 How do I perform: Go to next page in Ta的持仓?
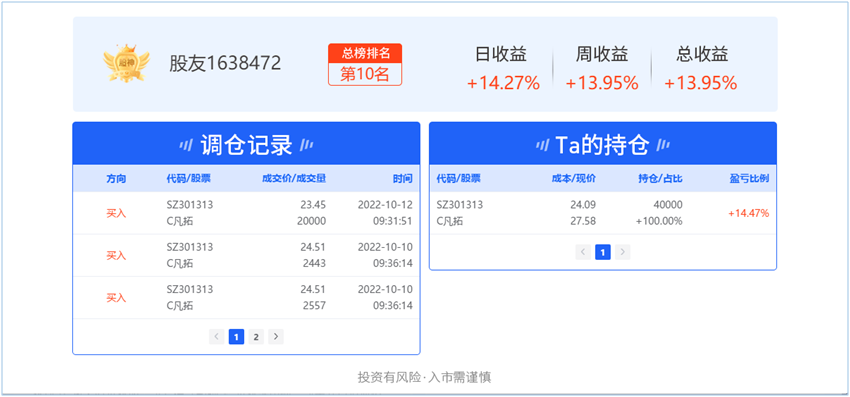point(622,252)
